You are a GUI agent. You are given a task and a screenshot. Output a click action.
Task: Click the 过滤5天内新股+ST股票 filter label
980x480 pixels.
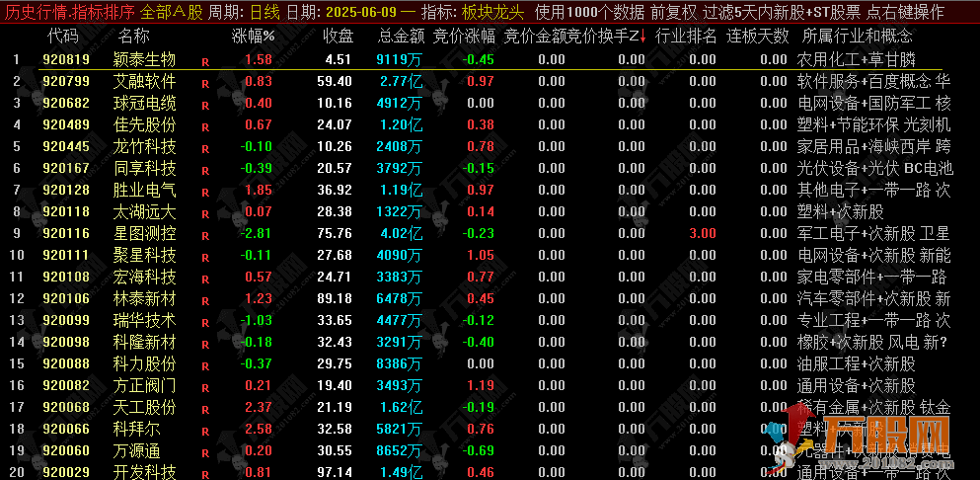point(782,12)
